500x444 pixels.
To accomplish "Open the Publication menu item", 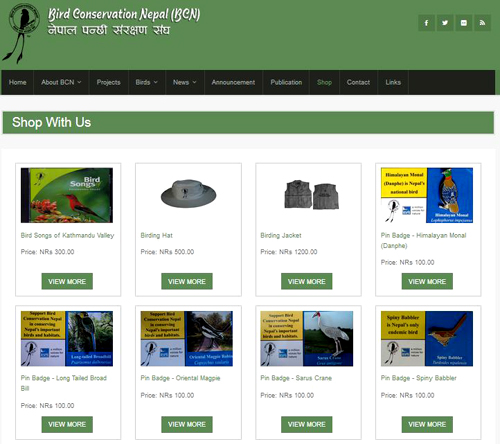I will click(x=286, y=82).
